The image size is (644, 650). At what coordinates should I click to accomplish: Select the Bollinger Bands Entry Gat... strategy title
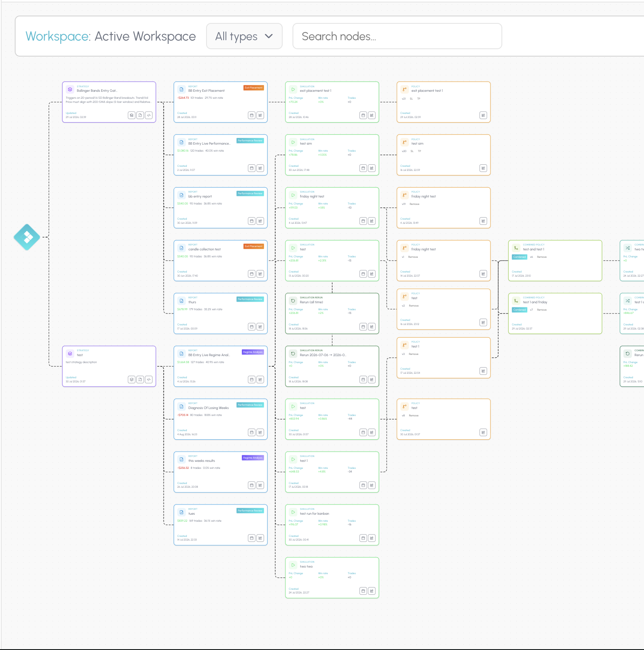pos(97,91)
